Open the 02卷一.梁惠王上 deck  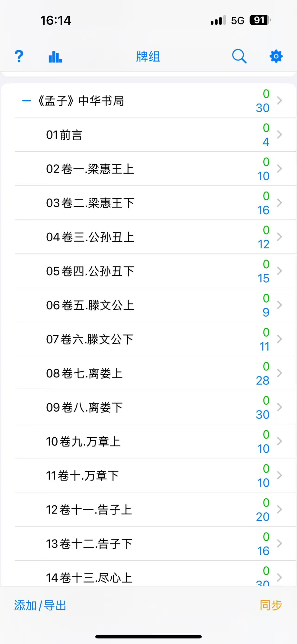[90, 169]
